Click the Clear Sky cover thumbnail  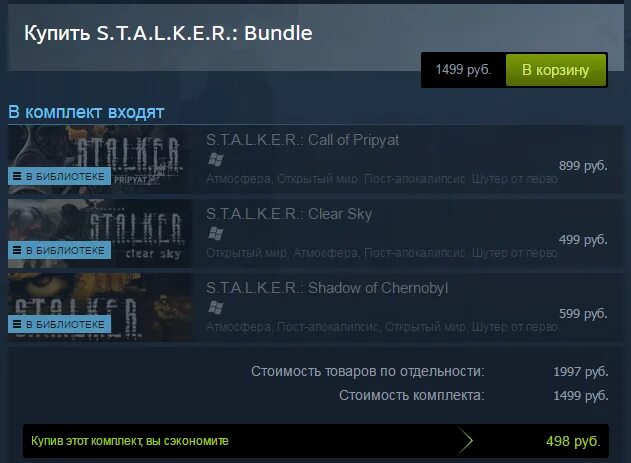100,234
